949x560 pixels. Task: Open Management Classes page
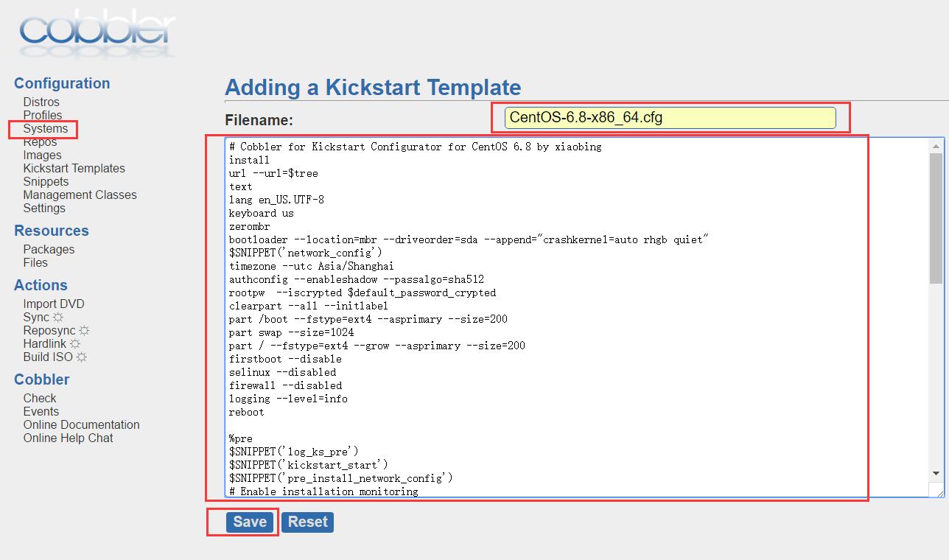80,195
